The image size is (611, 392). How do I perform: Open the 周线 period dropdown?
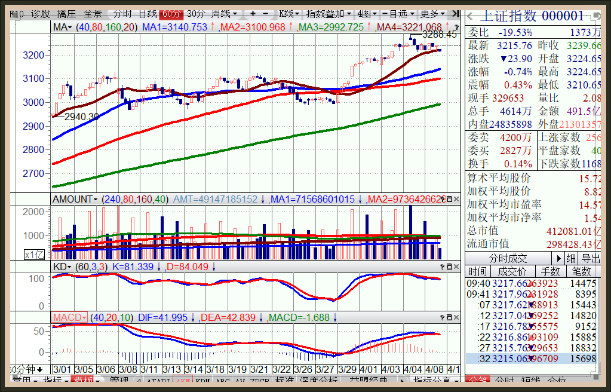[224, 14]
